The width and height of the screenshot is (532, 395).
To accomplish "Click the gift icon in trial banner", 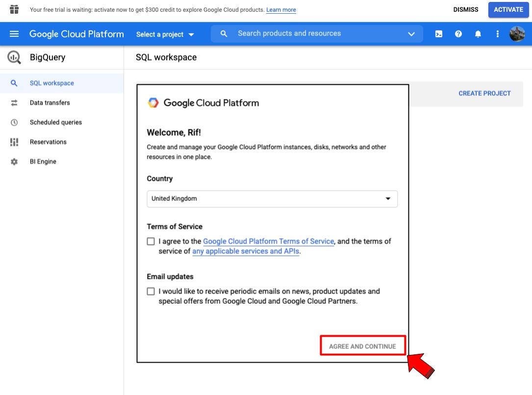I will [x=14, y=9].
